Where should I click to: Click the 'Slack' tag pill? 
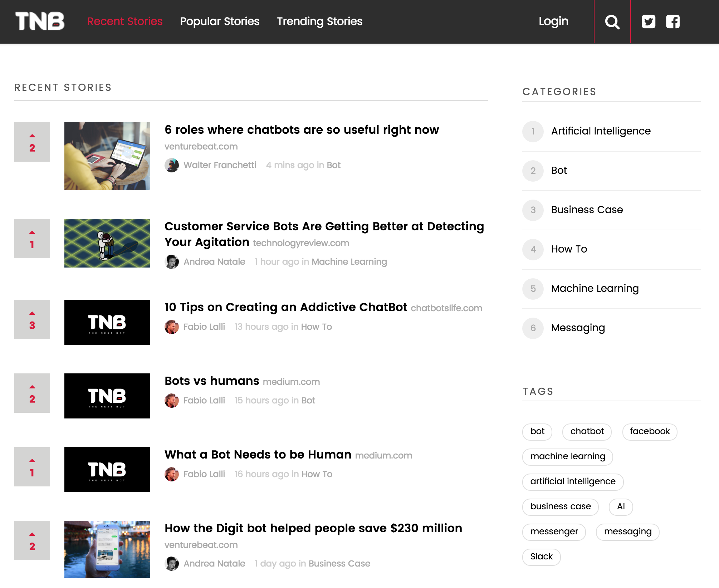click(x=541, y=557)
